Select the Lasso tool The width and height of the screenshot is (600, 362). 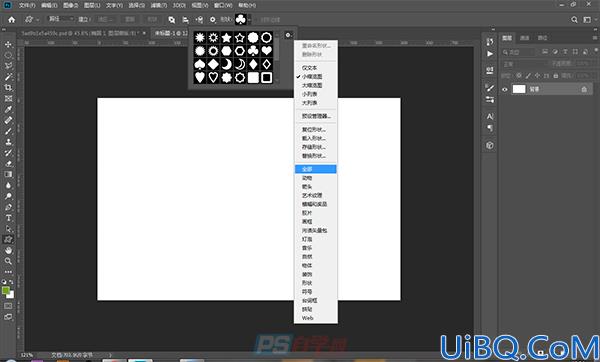pos(8,66)
